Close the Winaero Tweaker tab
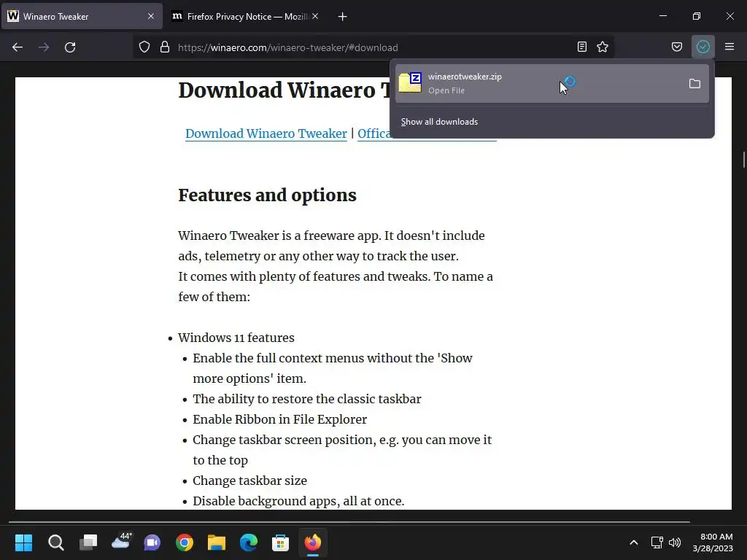 coord(151,16)
